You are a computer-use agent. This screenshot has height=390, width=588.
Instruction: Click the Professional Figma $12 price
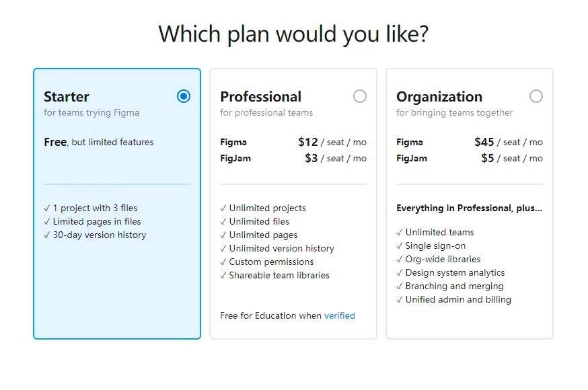tap(308, 142)
